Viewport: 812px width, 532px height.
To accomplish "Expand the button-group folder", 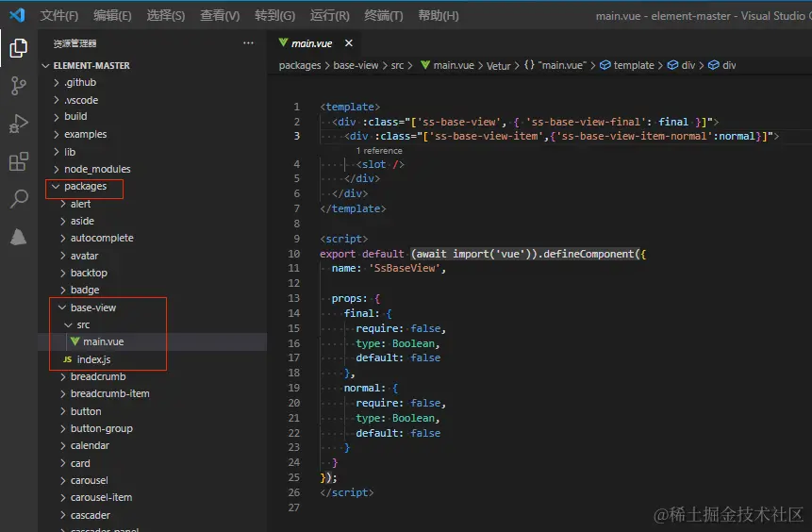I will [x=152, y=428].
